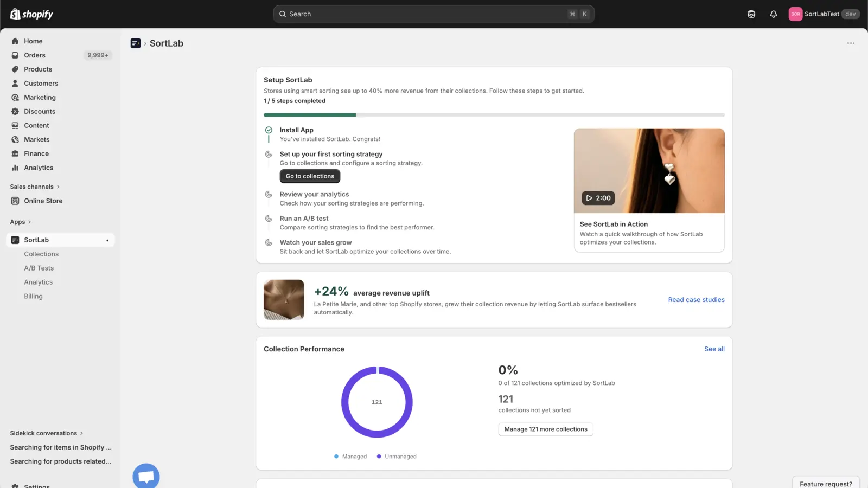Viewport: 868px width, 488px height.
Task: Click the dev badge in top bar
Action: [x=850, y=14]
